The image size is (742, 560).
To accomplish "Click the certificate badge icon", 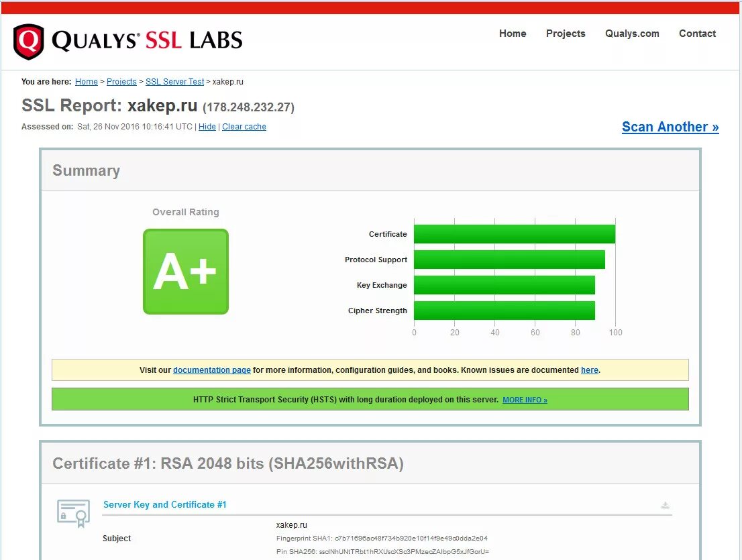I will (x=73, y=513).
